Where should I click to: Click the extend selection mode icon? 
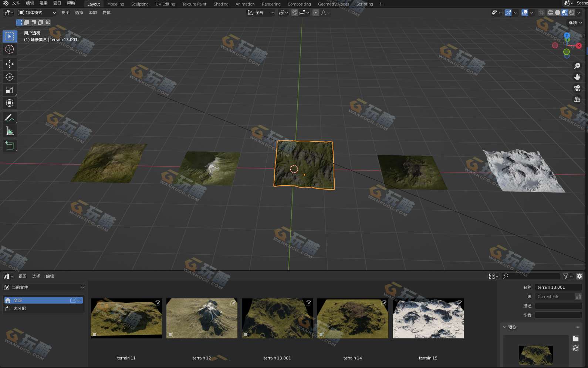(x=26, y=23)
